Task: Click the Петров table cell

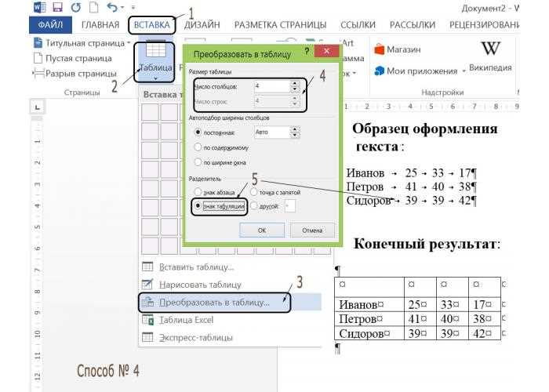Action: pos(369,318)
